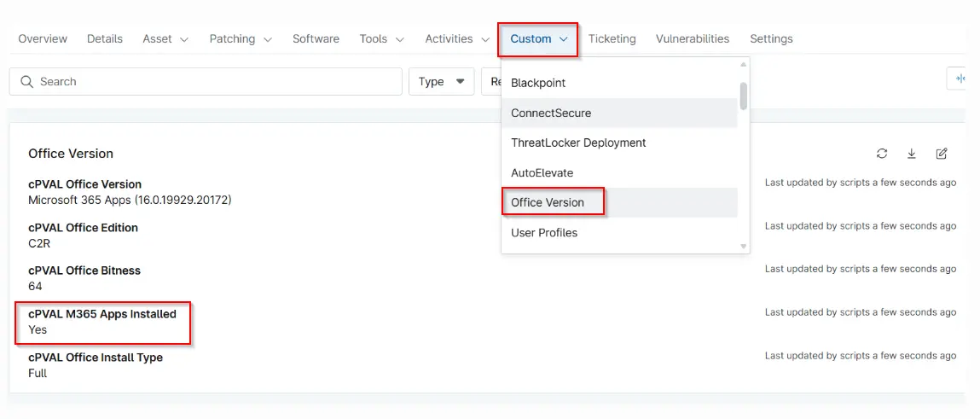Click the cPVAL M365 Apps Installed label

pos(102,314)
